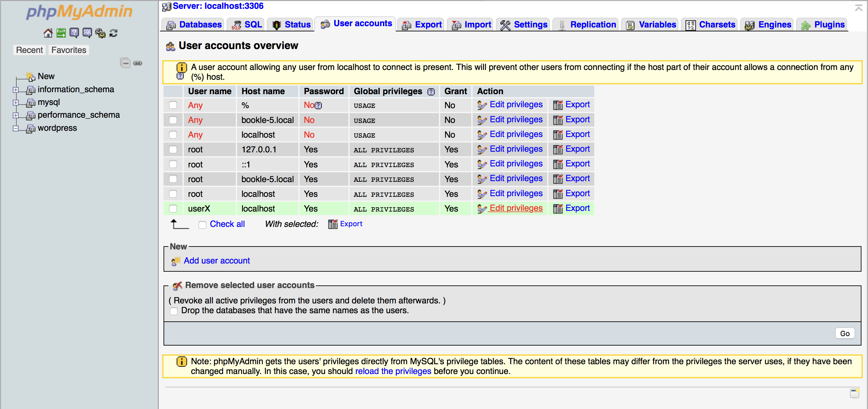Click the Favorites button in sidebar
The image size is (868, 409).
click(69, 50)
